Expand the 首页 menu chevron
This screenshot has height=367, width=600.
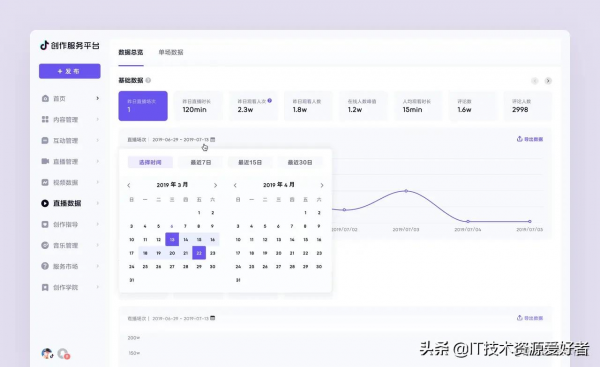point(98,98)
